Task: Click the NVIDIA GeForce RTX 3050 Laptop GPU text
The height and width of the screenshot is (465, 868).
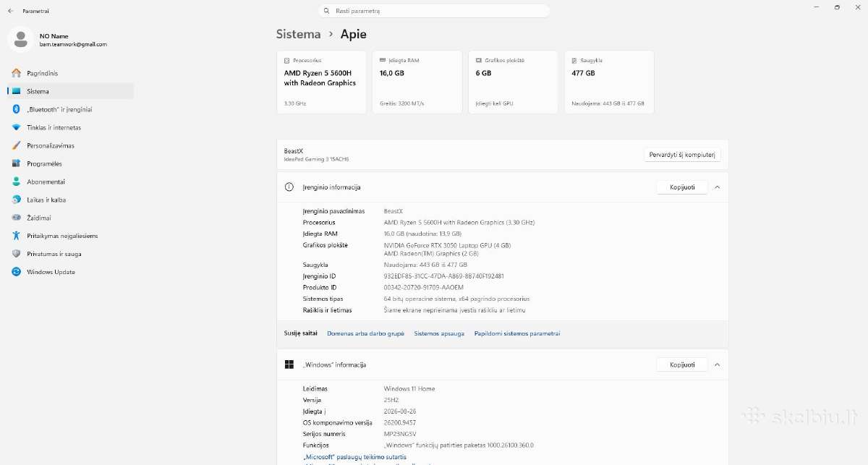Action: point(447,245)
